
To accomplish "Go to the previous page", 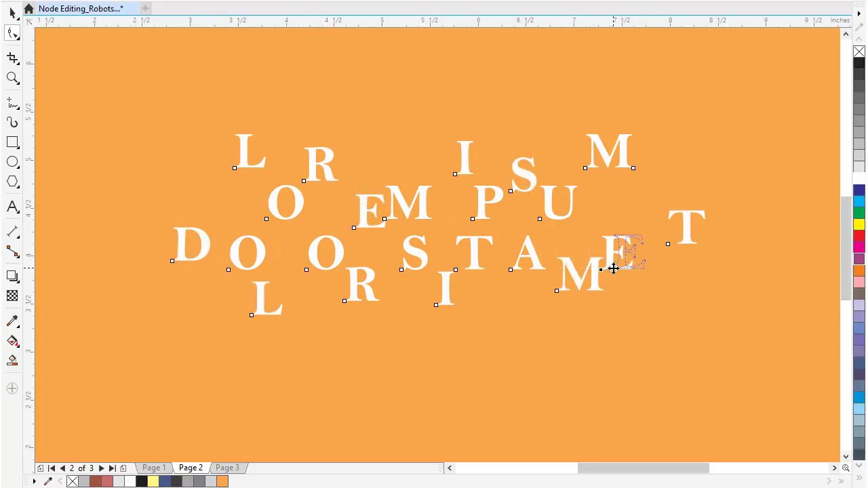I will [x=62, y=468].
